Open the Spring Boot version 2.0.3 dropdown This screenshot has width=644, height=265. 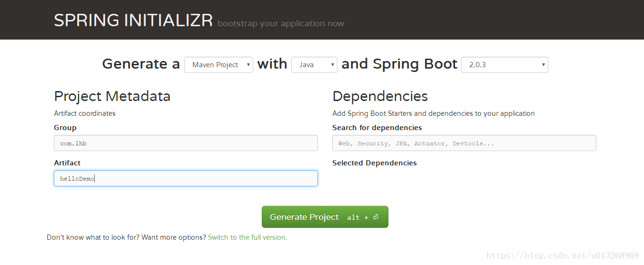(505, 65)
